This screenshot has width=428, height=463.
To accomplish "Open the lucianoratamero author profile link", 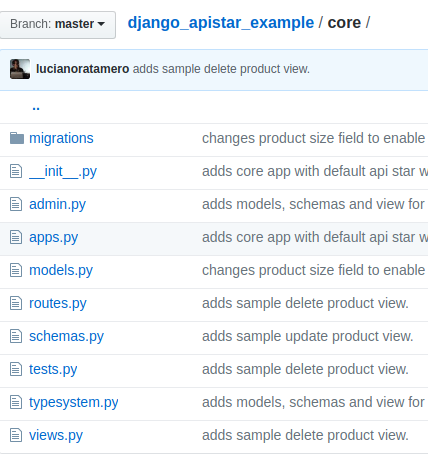I will 82,69.
